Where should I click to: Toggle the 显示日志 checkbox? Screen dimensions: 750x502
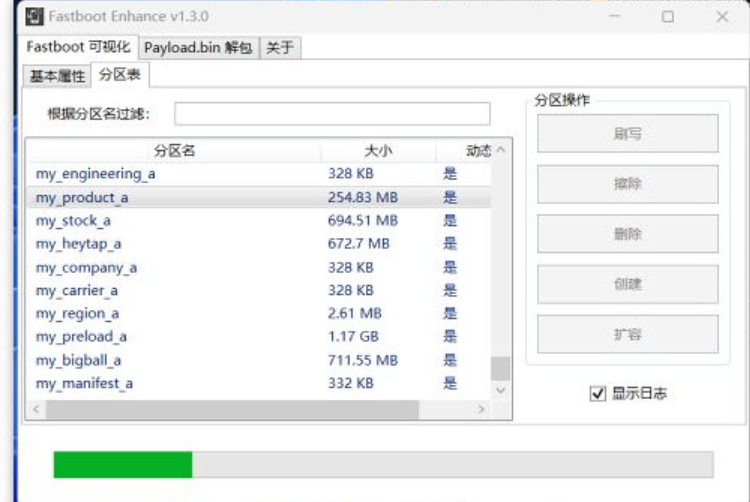[598, 393]
